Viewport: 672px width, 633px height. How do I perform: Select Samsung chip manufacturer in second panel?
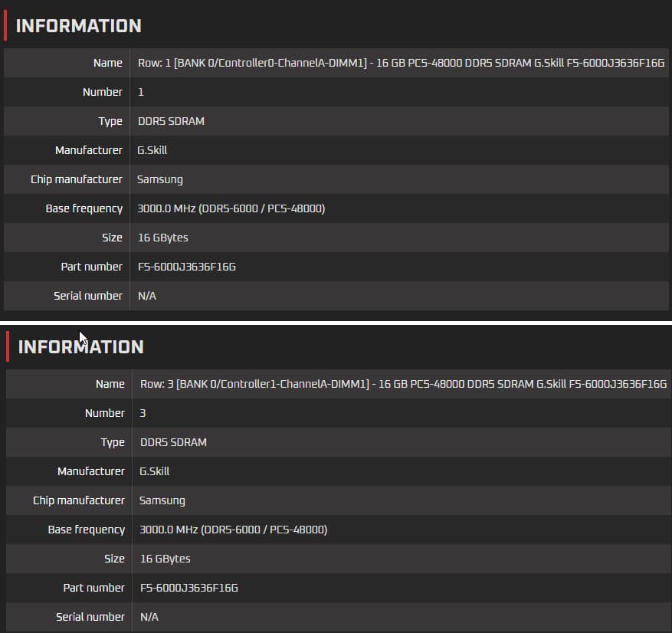(162, 500)
